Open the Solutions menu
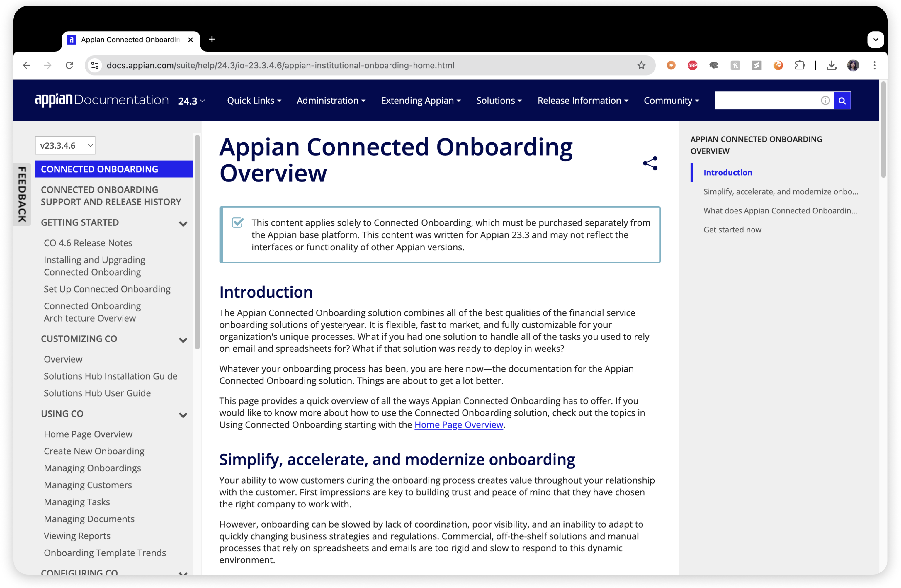This screenshot has height=588, width=901. [499, 100]
